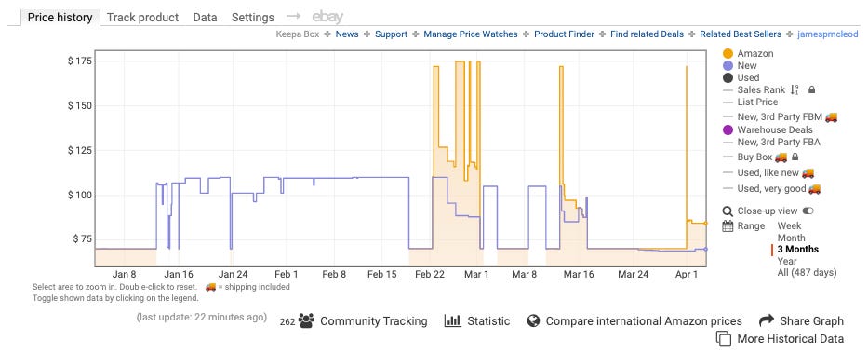Click truck icon beside New, 3rd Party FBM
The height and width of the screenshot is (354, 868).
pos(831,116)
